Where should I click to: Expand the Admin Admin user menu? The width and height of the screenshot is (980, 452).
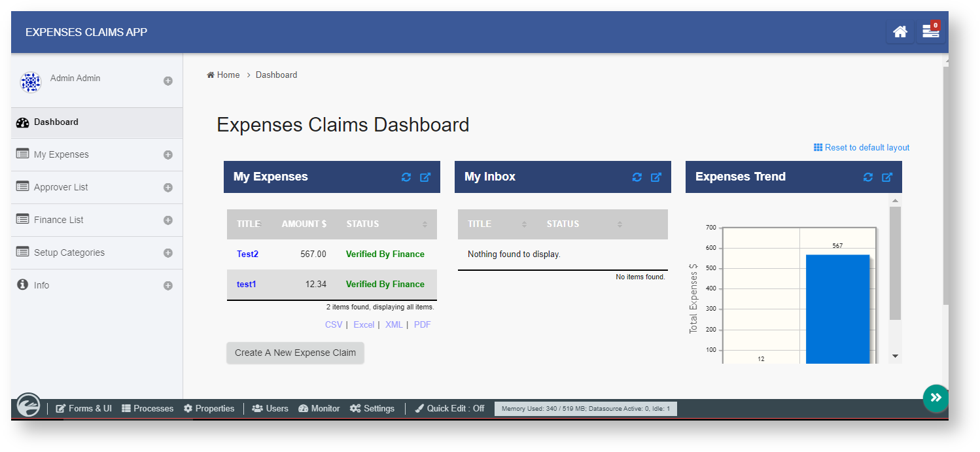point(168,81)
